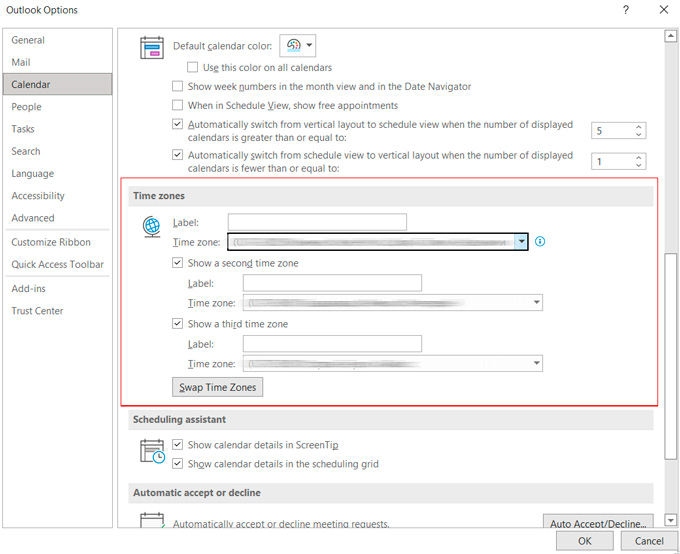Select the Accessibility category
Screen dimensions: 680x554
pos(57,196)
